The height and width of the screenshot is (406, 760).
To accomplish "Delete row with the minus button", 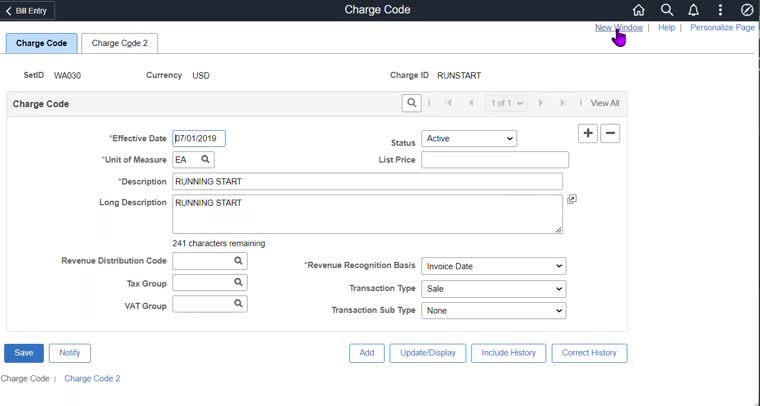I will click(x=610, y=134).
